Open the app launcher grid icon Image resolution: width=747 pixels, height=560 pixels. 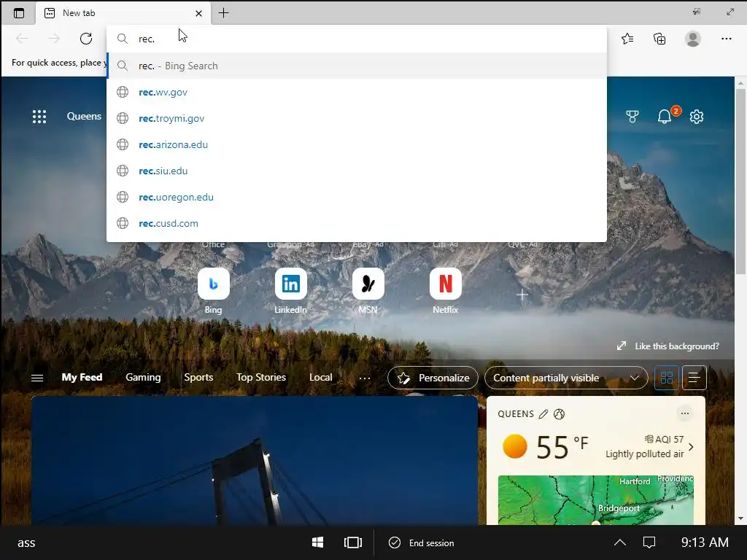tap(39, 116)
